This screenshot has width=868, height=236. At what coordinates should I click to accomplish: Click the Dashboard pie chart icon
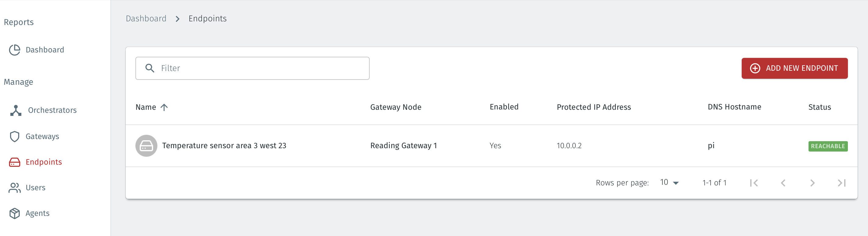point(15,50)
